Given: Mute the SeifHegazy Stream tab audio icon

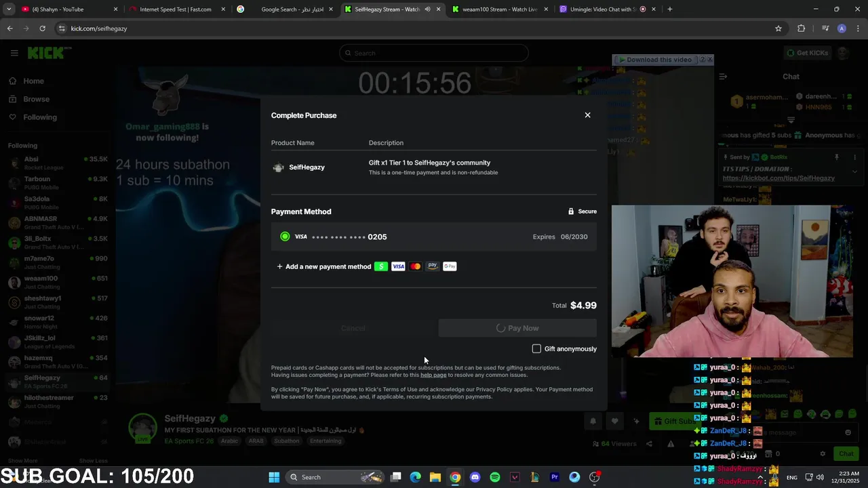Looking at the screenshot, I should [x=427, y=9].
